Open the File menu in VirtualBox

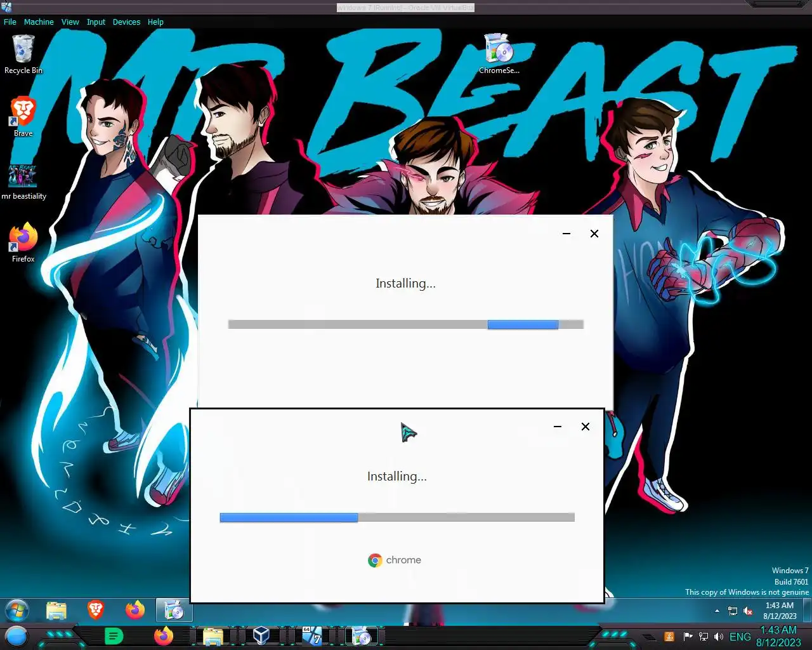(10, 22)
